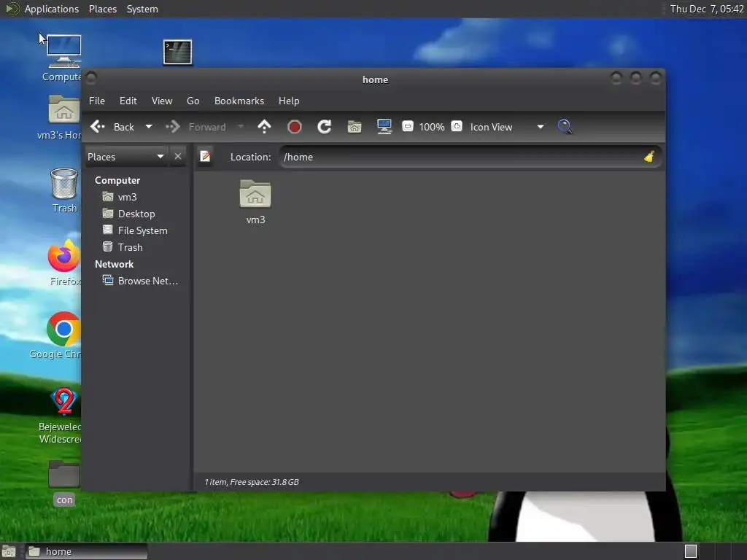Viewport: 747px width, 560px height.
Task: Open the Back history dropdown arrow
Action: click(149, 127)
